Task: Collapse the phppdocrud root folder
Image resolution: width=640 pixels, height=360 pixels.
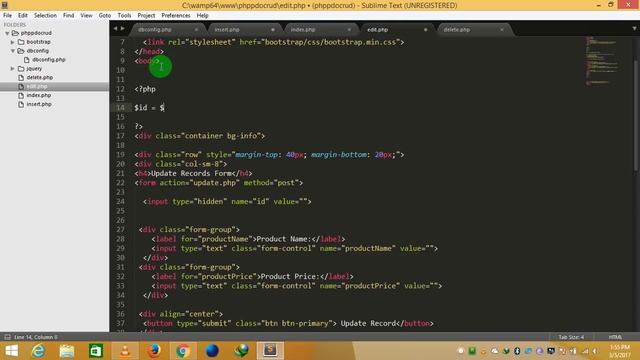Action: [x=7, y=33]
